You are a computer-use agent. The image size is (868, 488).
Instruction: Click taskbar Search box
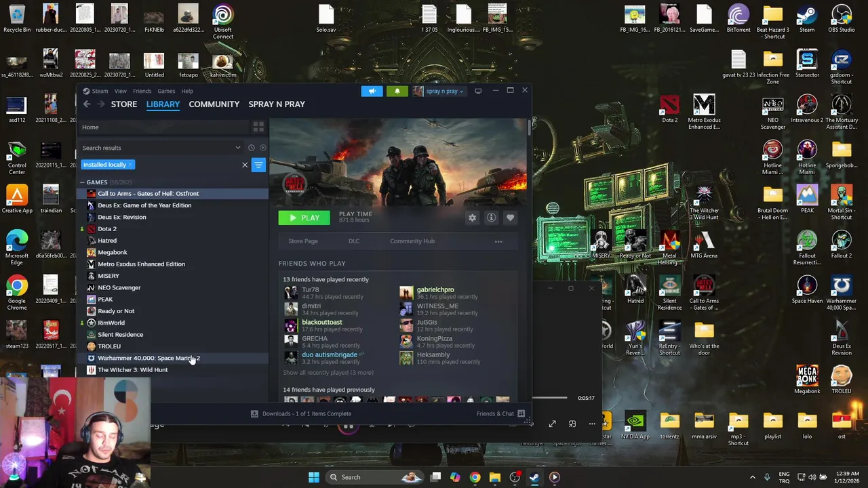pyautogui.click(x=374, y=477)
